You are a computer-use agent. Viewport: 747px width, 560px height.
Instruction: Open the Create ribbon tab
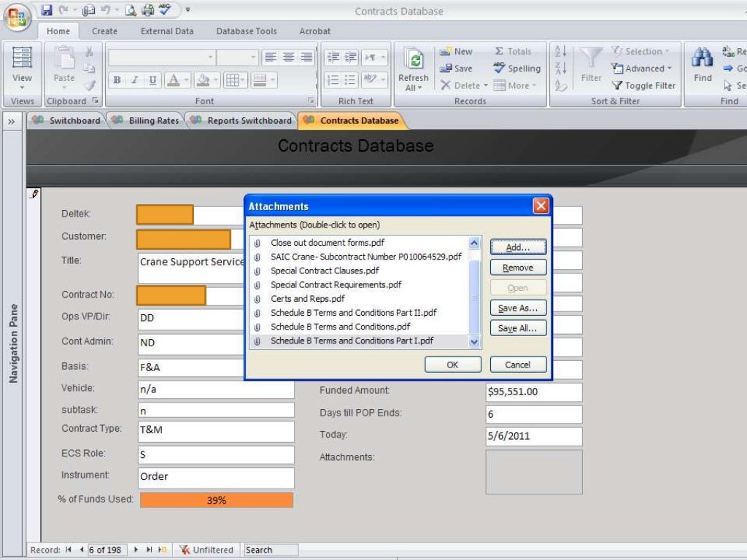click(104, 31)
